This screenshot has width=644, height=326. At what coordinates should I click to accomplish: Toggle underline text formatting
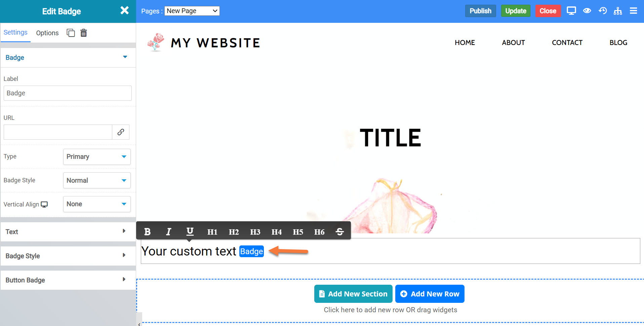(x=190, y=231)
